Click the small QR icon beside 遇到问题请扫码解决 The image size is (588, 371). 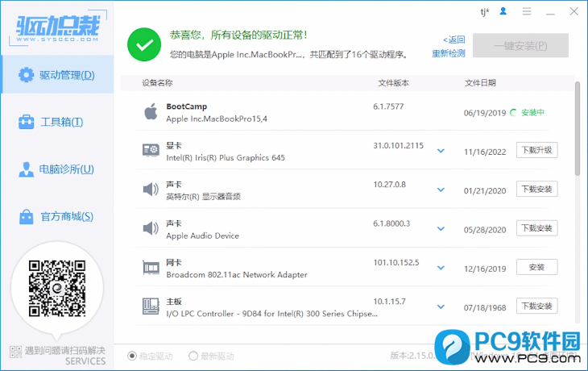tap(16, 352)
